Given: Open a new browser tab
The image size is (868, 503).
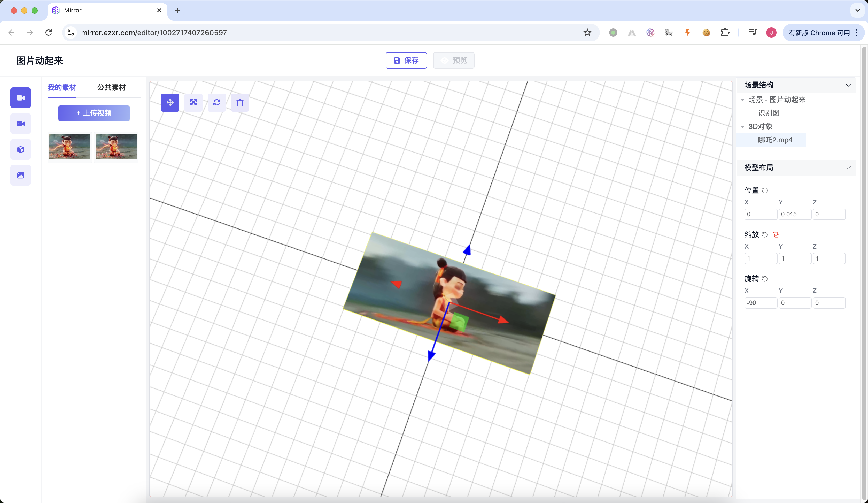Looking at the screenshot, I should (x=178, y=10).
